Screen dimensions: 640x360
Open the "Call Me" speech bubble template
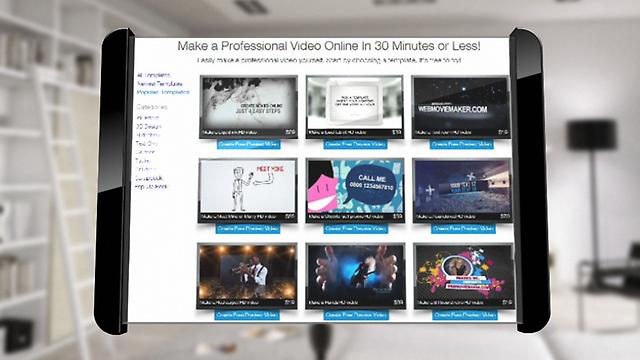click(x=355, y=191)
